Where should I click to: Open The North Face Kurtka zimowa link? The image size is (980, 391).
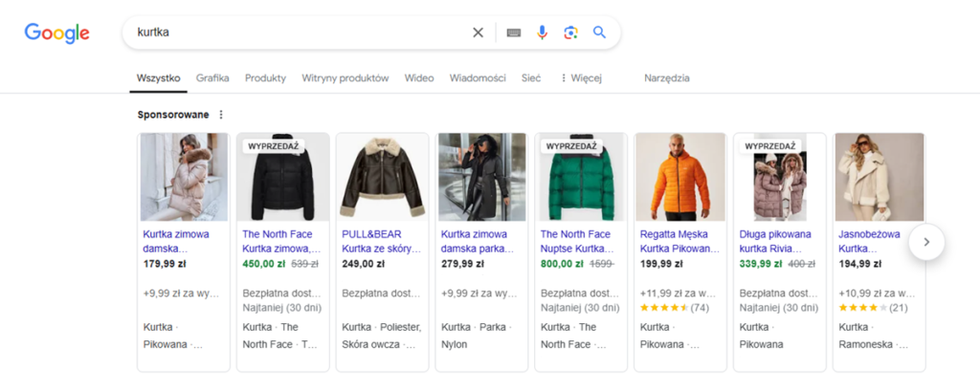(x=281, y=242)
